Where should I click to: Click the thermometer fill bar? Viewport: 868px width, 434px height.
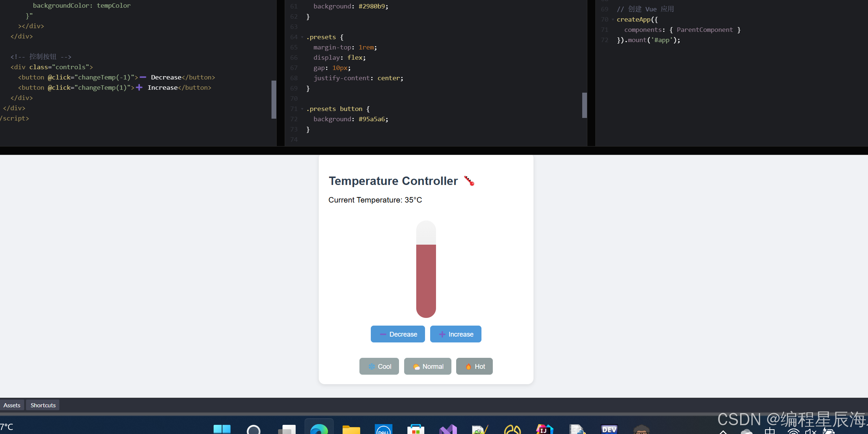[426, 280]
